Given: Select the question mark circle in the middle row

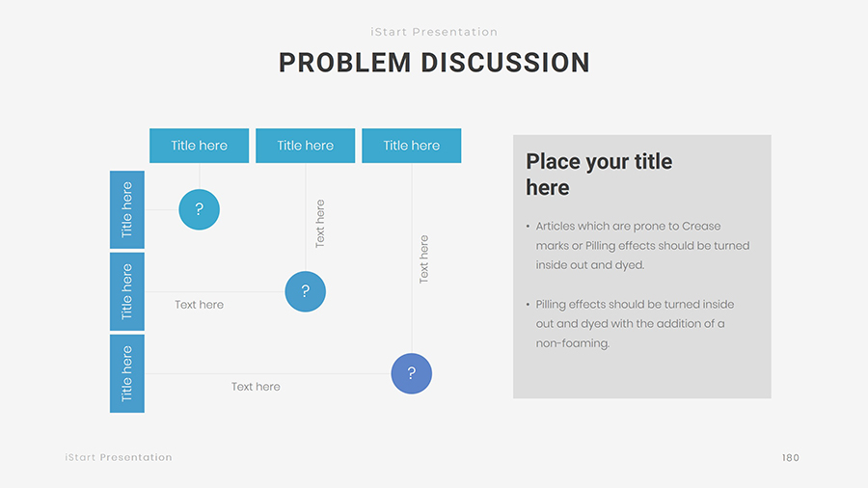Looking at the screenshot, I should click(305, 291).
